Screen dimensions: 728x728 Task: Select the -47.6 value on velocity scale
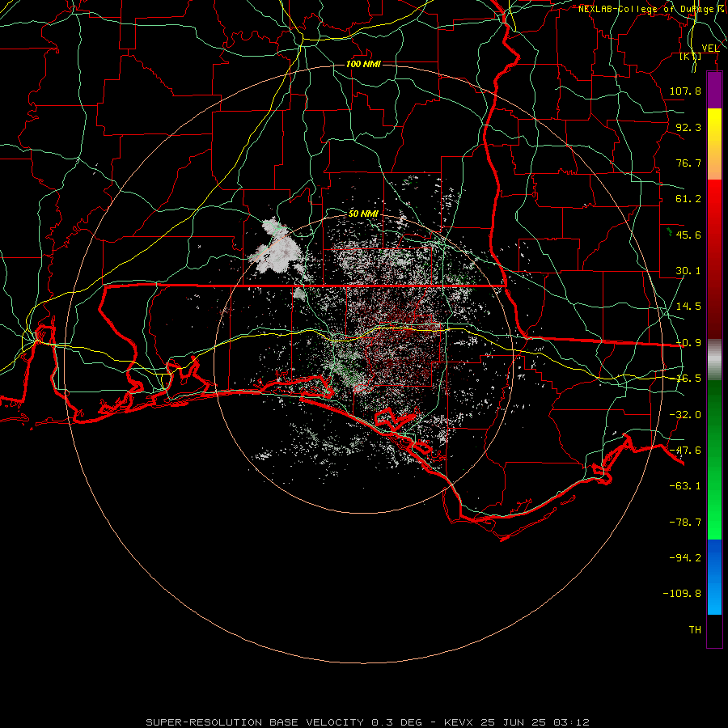(685, 451)
